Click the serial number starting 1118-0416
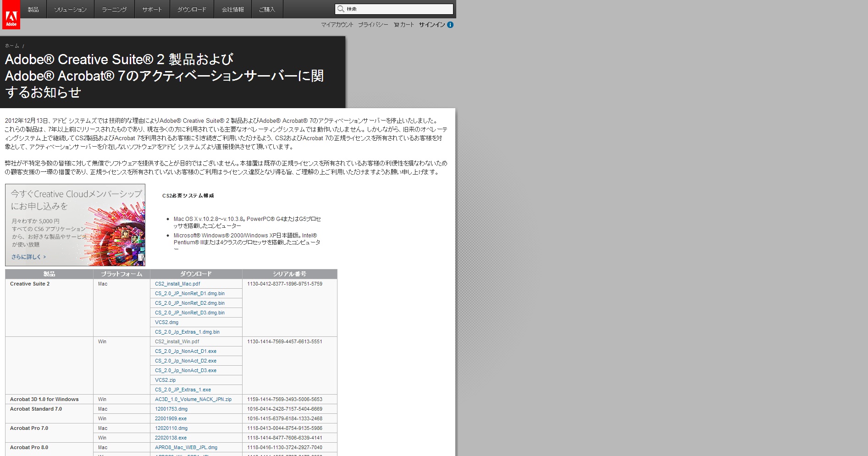This screenshot has height=456, width=868. pos(285,448)
